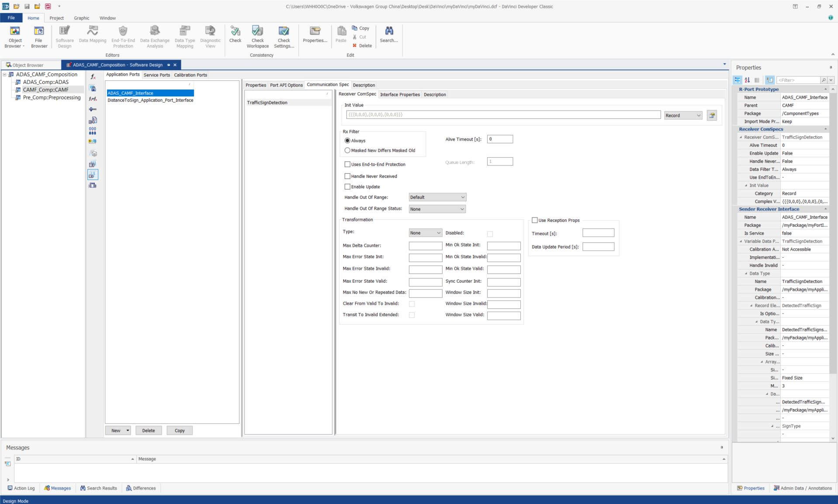The image size is (838, 504).
Task: Click the Init Value edit icon
Action: (x=712, y=115)
